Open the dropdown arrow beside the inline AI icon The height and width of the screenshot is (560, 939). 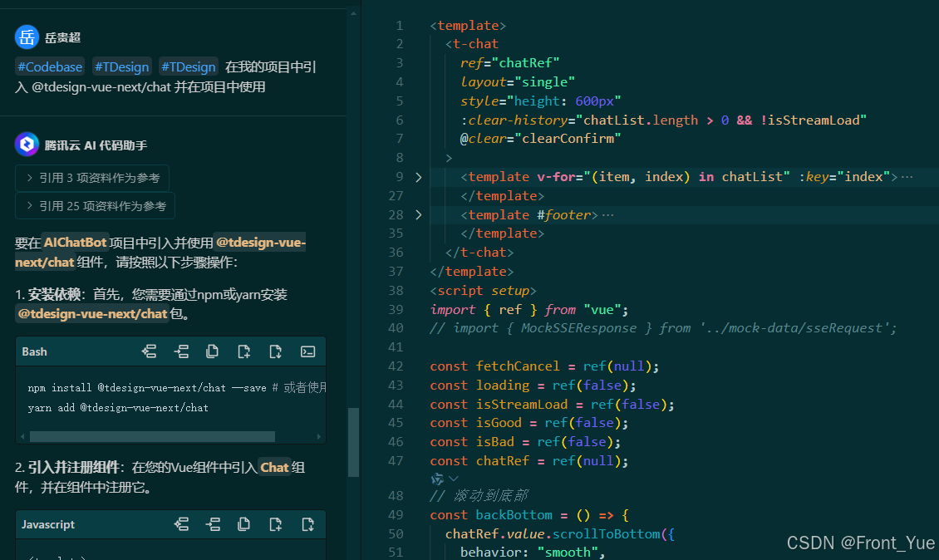point(454,479)
